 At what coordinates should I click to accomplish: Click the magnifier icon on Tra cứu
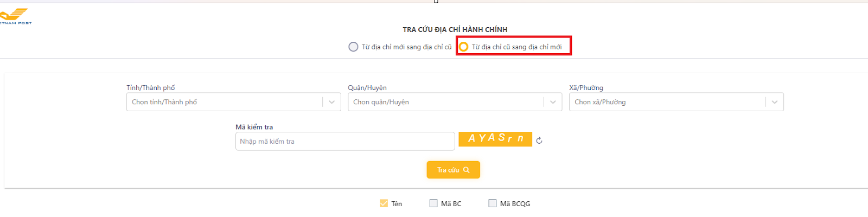coord(466,170)
